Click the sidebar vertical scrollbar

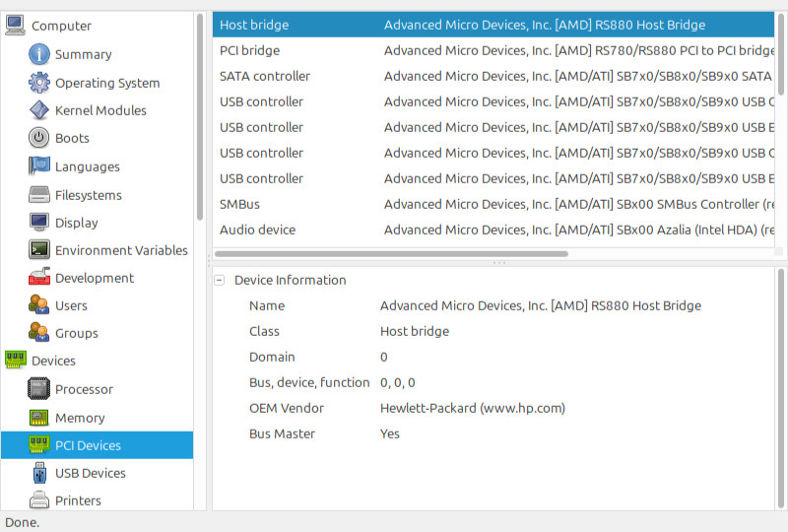pos(200,116)
